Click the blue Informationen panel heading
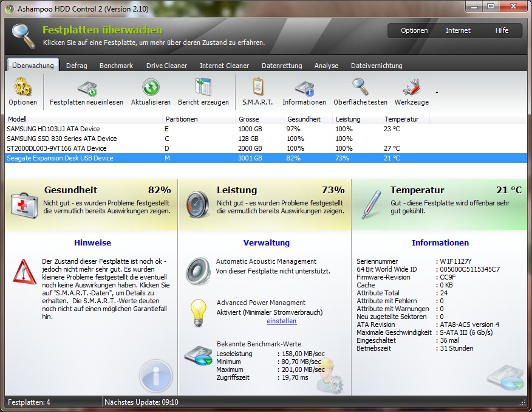This screenshot has height=412, width=532. 440,242
